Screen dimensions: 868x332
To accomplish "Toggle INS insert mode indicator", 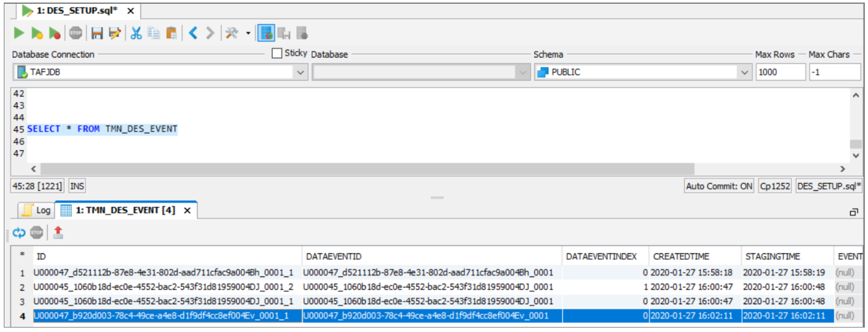I will 77,186.
